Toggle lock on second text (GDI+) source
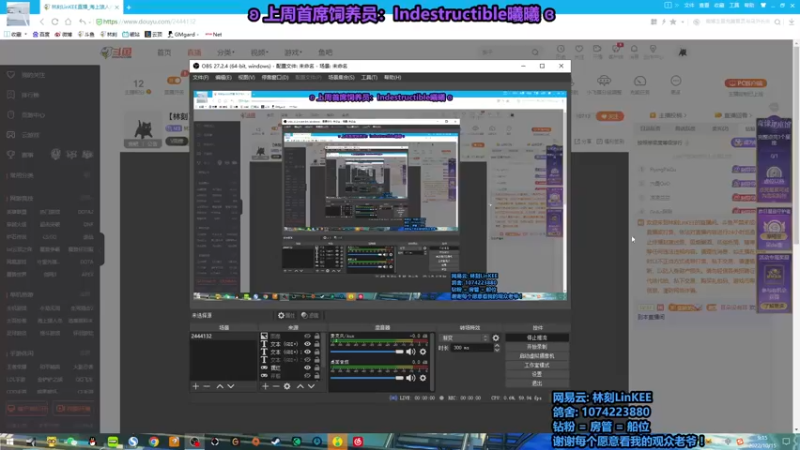This screenshot has height=450, width=800. (317, 352)
